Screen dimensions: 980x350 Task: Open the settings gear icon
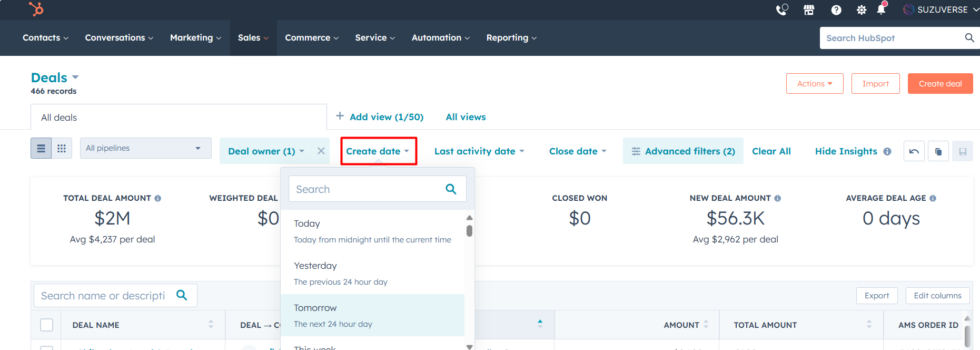pyautogui.click(x=862, y=9)
